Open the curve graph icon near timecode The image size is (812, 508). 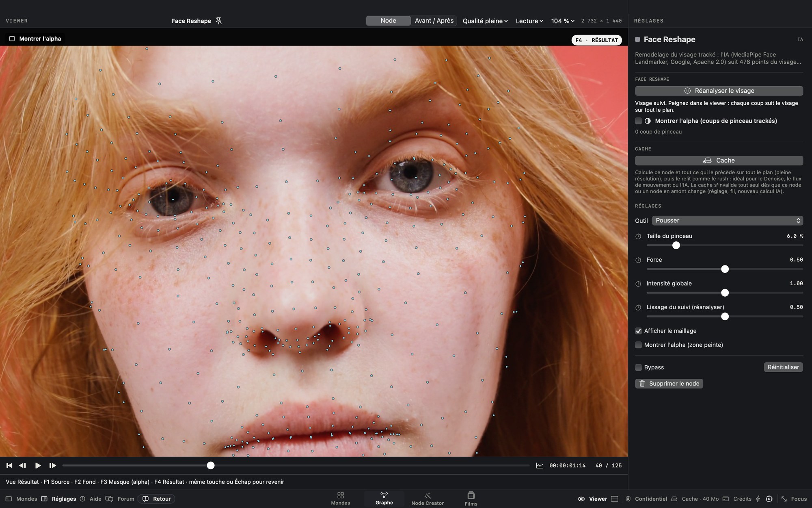click(x=539, y=466)
